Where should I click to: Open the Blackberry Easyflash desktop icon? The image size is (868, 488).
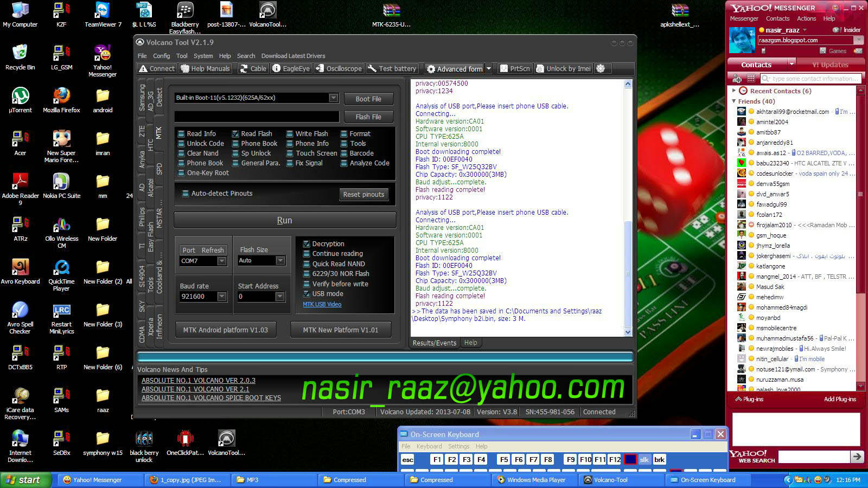pyautogui.click(x=185, y=18)
